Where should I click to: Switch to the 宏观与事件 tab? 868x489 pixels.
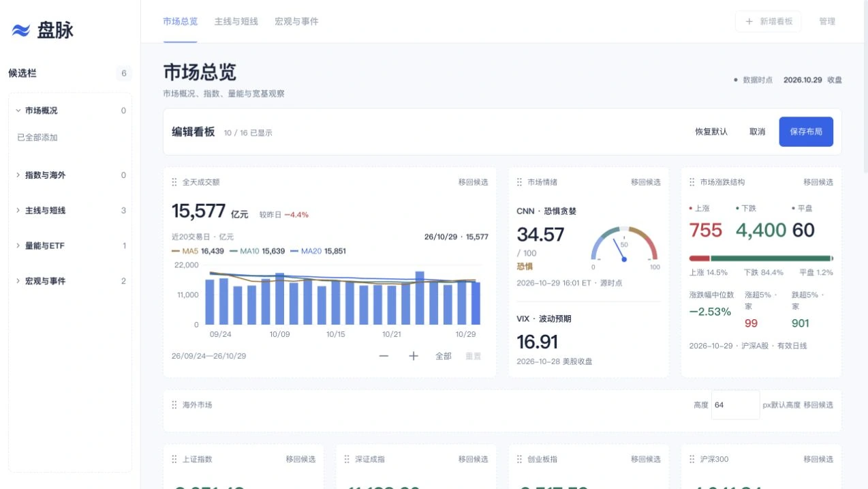tap(296, 21)
